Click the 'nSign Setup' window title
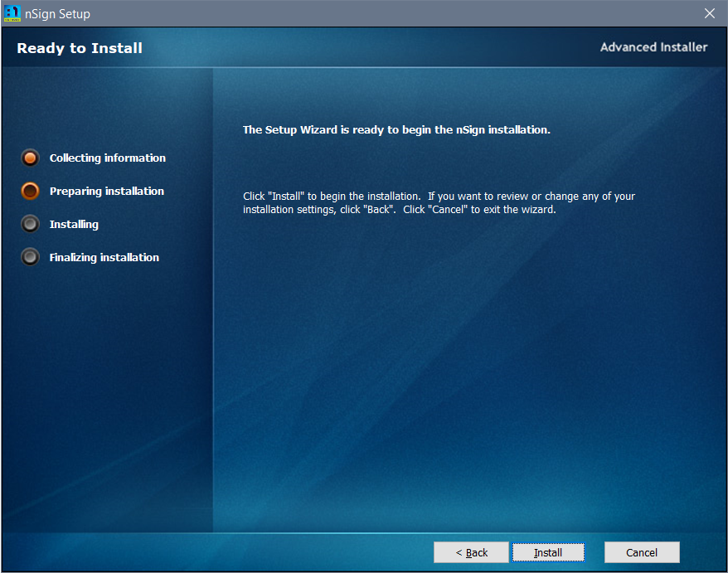This screenshot has width=728, height=573. pyautogui.click(x=57, y=14)
